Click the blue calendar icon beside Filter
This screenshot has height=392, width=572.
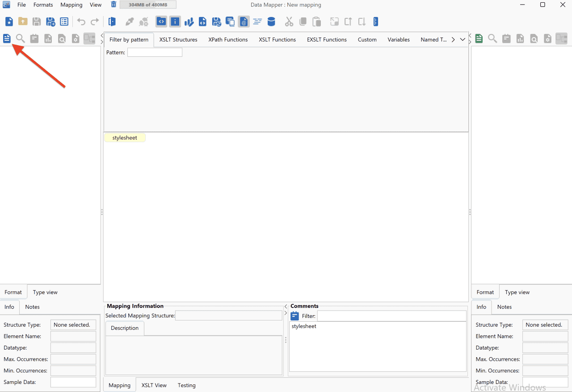[x=295, y=316]
